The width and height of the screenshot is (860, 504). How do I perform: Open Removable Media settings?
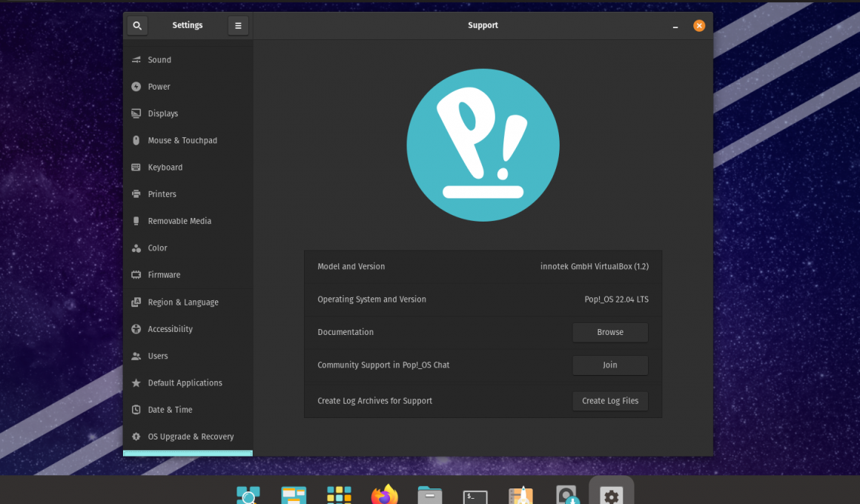coord(179,221)
